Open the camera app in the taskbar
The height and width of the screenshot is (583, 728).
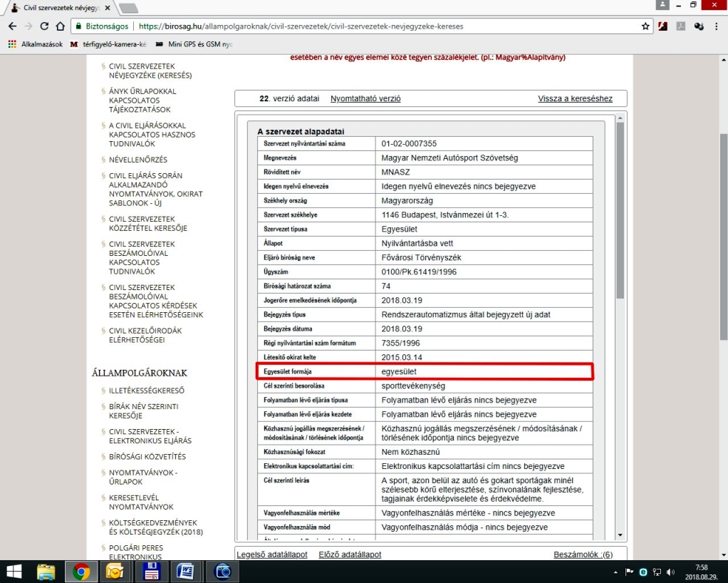click(x=223, y=572)
